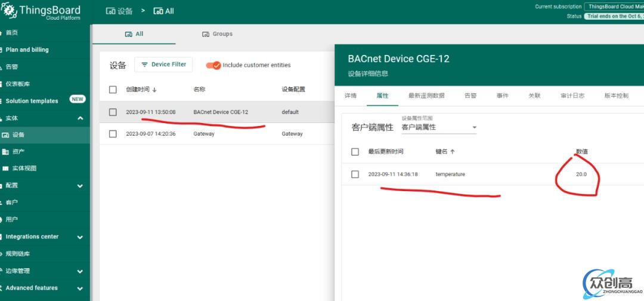Click the Gateway device profile cell

(x=292, y=134)
